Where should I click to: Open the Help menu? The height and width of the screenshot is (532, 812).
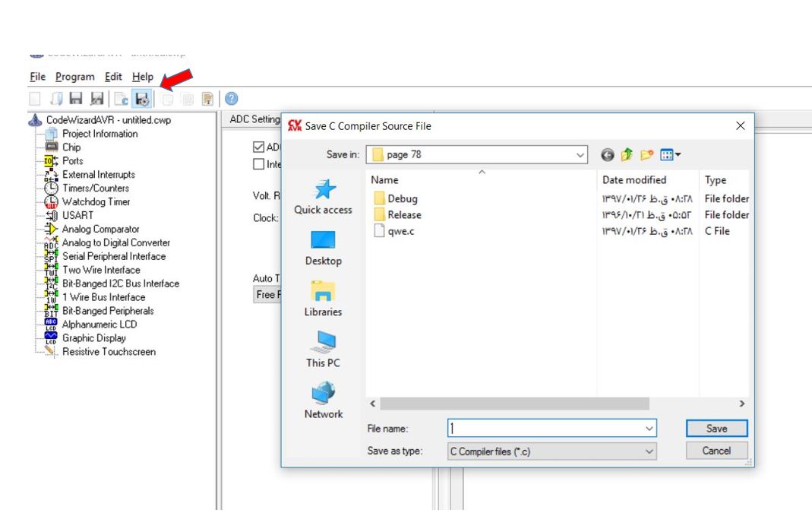(142, 77)
